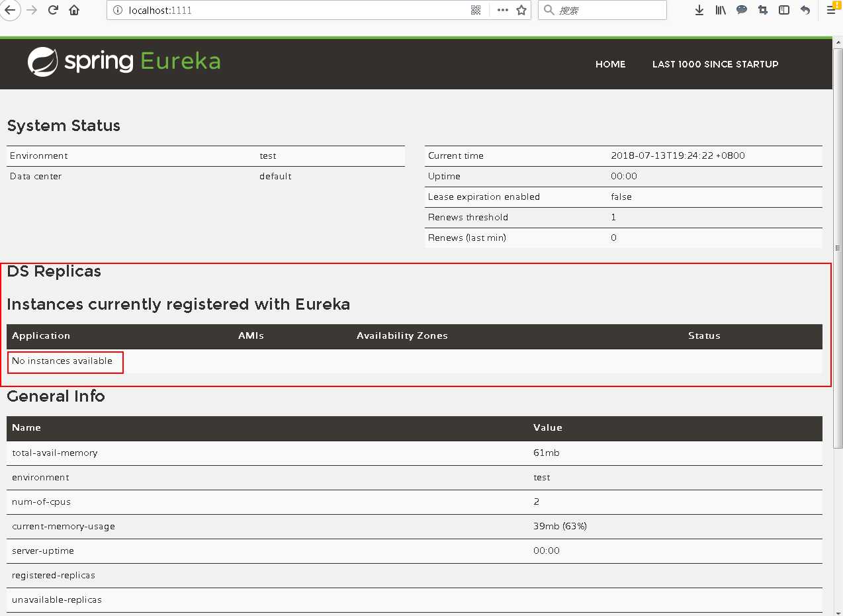The height and width of the screenshot is (616, 843).
Task: Click the Uptime label
Action: click(x=444, y=176)
